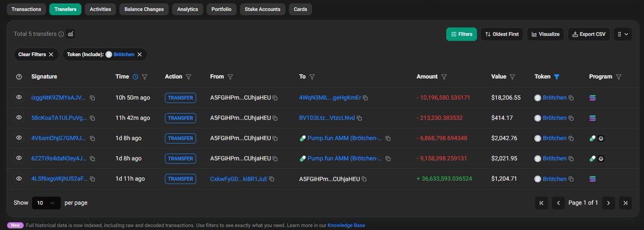Toggle Oldest First sorting
Viewport: 644px width, 230px height.
(502, 34)
